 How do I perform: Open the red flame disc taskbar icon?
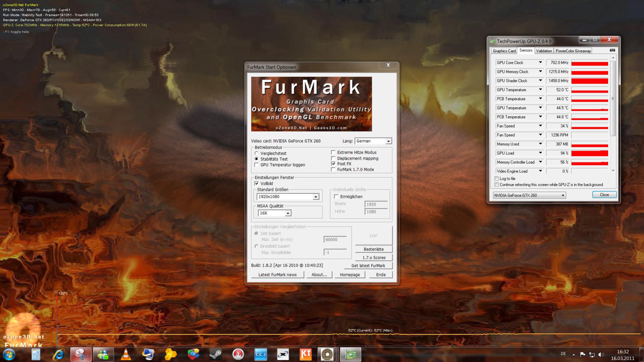238,354
